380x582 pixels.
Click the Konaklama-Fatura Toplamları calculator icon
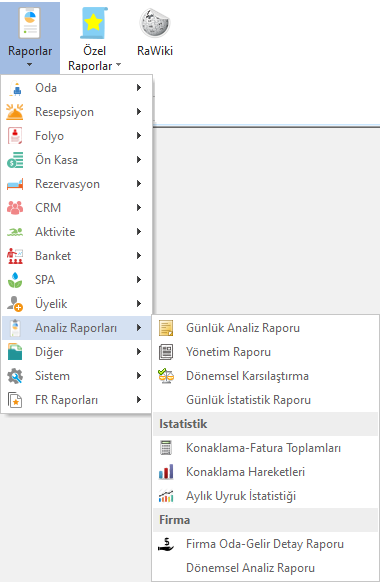pos(166,448)
